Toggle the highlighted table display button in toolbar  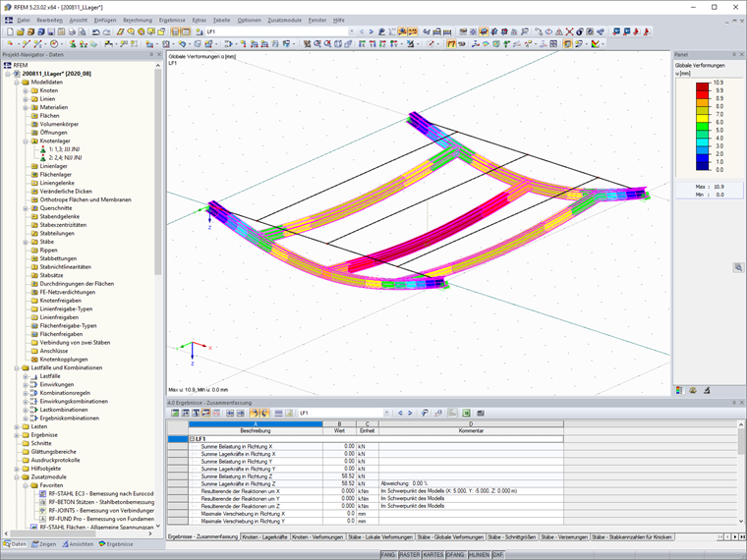point(186,31)
